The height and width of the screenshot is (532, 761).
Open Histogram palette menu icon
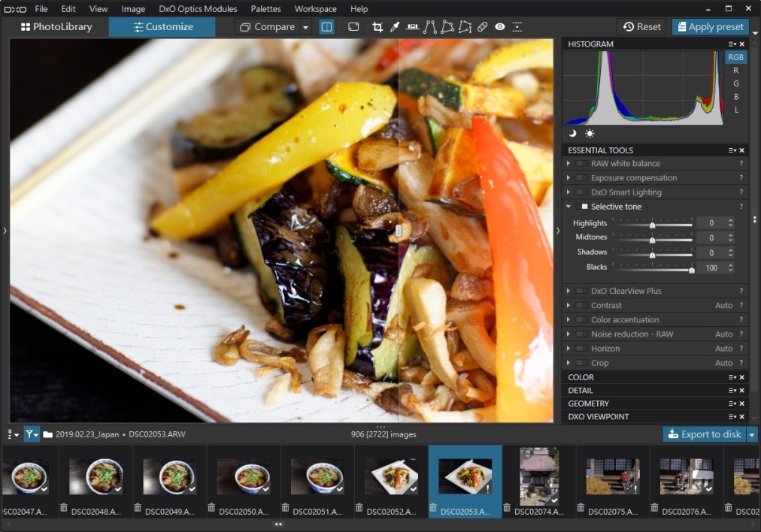pos(732,44)
